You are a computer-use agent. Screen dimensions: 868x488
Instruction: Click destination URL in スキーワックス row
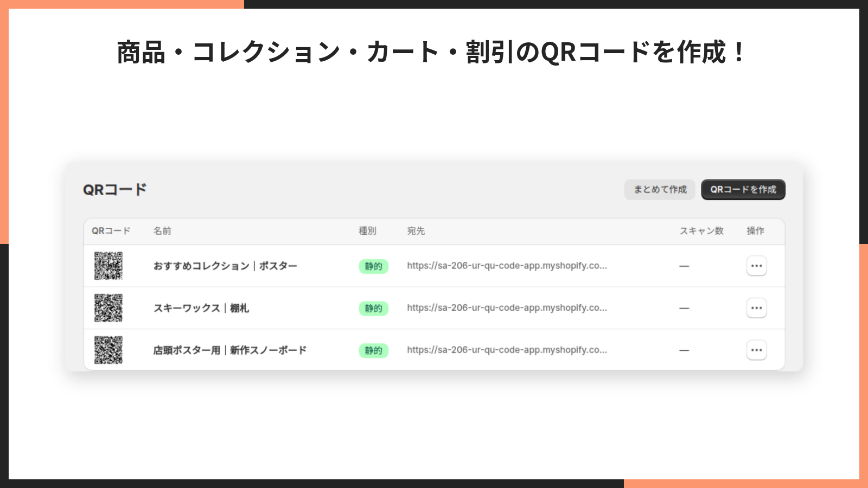(x=507, y=308)
